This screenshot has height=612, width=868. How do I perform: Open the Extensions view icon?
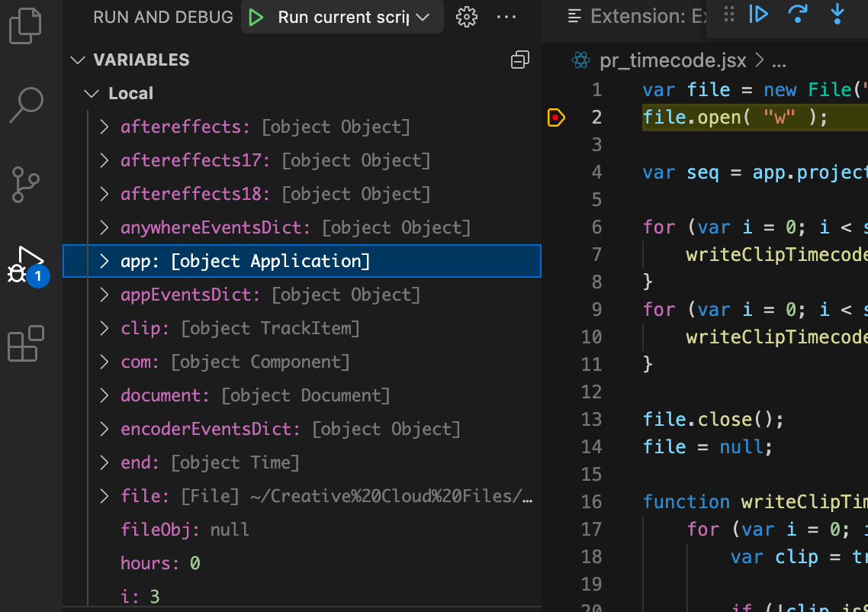click(27, 343)
